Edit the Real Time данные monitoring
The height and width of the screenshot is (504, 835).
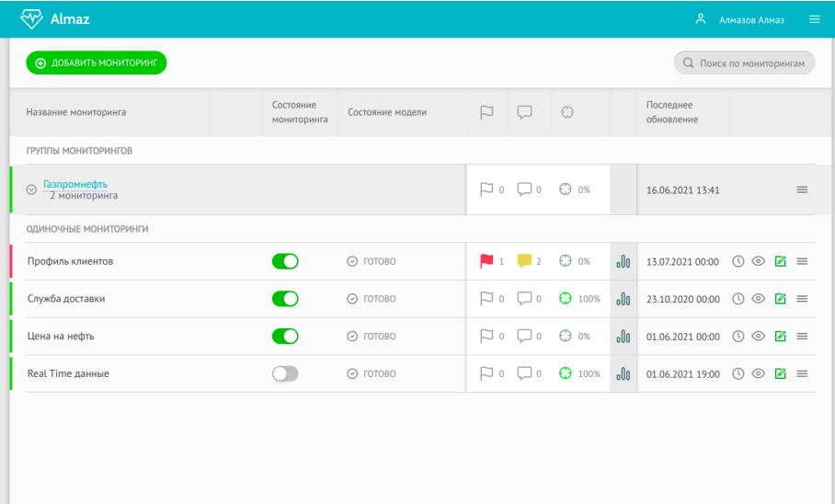pyautogui.click(x=780, y=374)
